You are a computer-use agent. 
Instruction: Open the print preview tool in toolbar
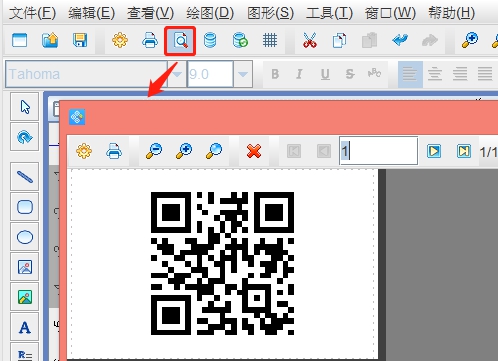click(x=180, y=41)
